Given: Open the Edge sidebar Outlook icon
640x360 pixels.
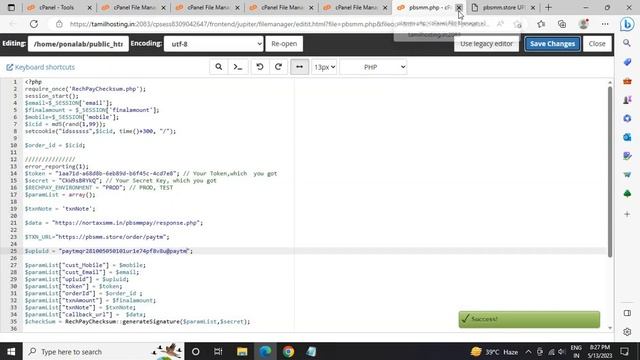Looking at the screenshot, I should point(627,137).
